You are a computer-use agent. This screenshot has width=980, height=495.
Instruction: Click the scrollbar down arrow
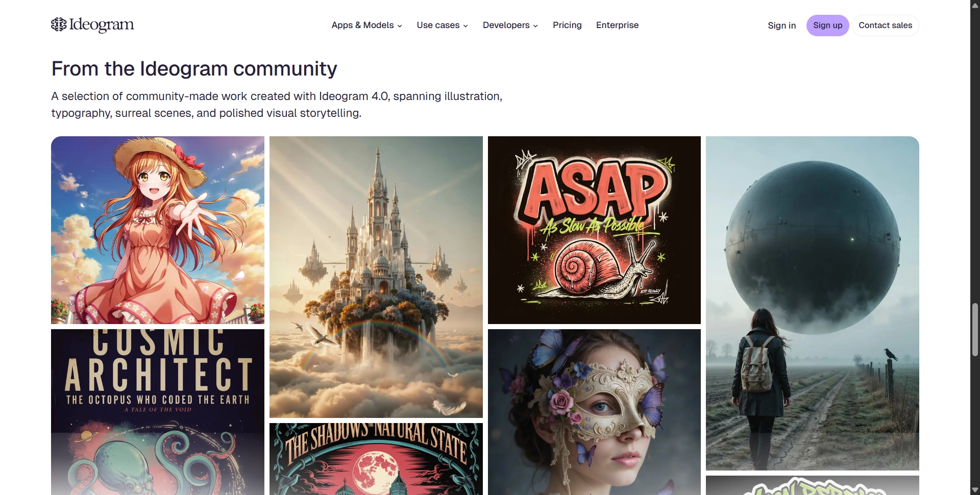975,490
